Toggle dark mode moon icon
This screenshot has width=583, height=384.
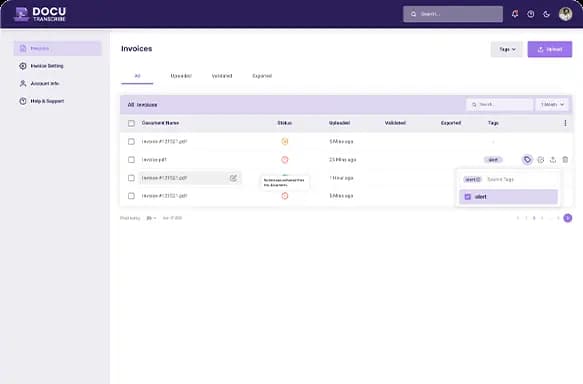(546, 14)
